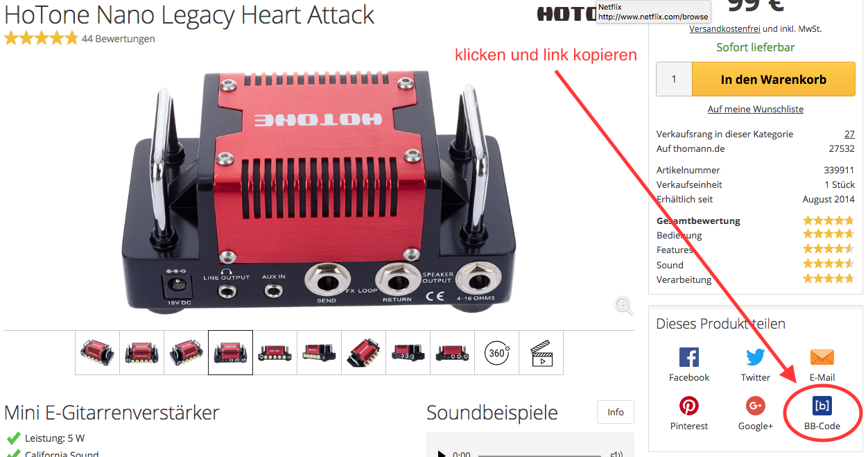
Task: Click the quantity input field
Action: coord(674,80)
